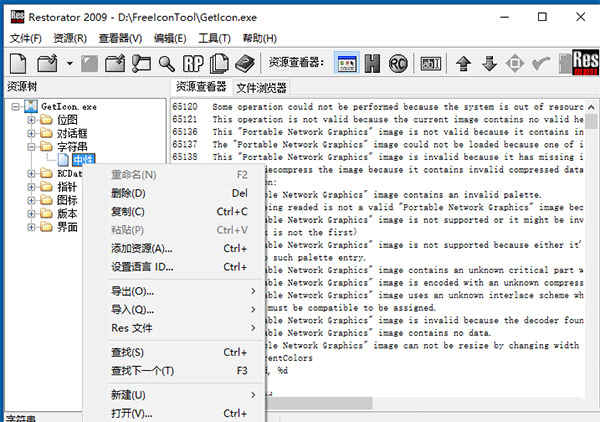The height and width of the screenshot is (422, 600).
Task: Open the 导出(O)... submenu
Action: (x=133, y=291)
